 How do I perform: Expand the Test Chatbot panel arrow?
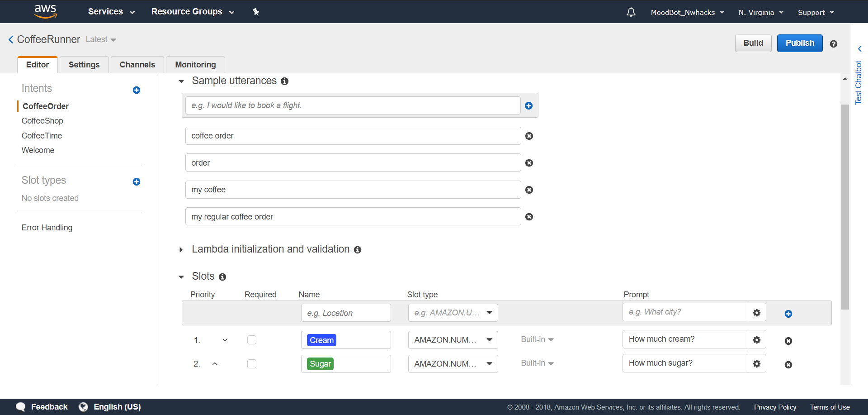tap(859, 49)
